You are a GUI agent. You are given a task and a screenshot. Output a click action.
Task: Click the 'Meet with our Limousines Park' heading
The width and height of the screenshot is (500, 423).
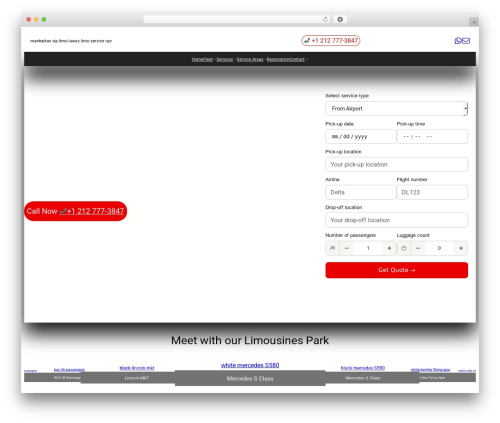(250, 340)
